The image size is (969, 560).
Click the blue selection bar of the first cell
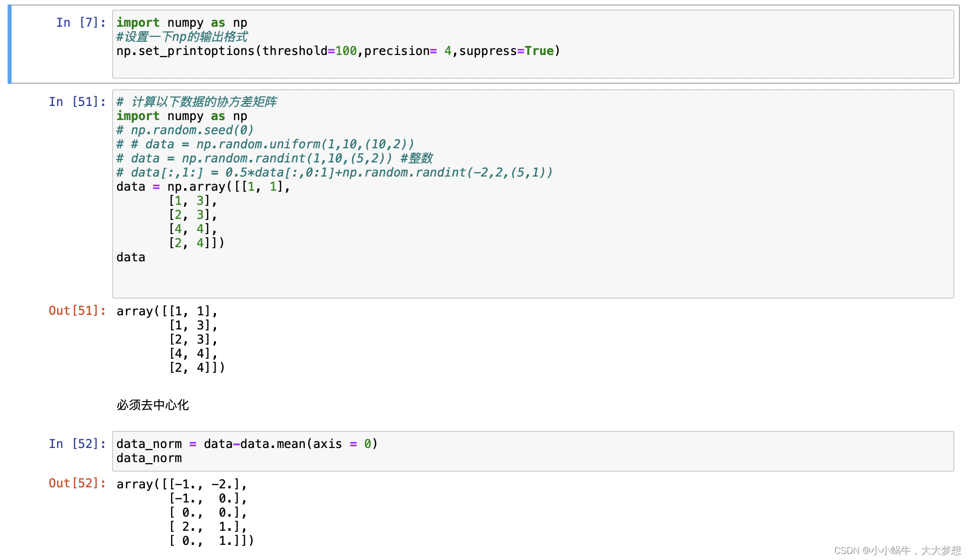[10, 44]
